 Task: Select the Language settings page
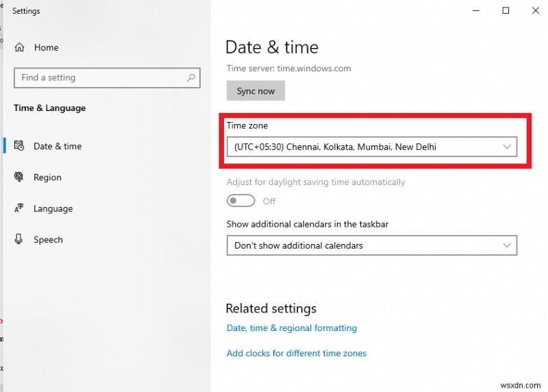(53, 208)
